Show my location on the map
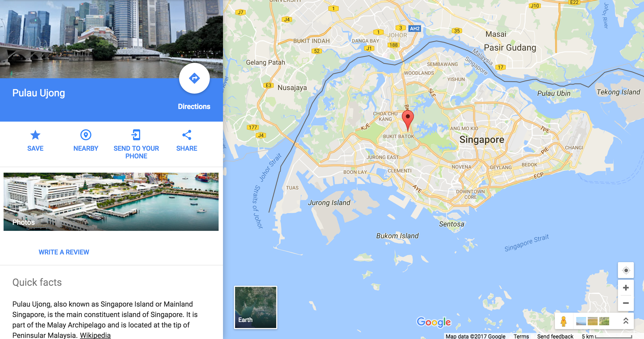This screenshot has width=644, height=339. [x=626, y=270]
